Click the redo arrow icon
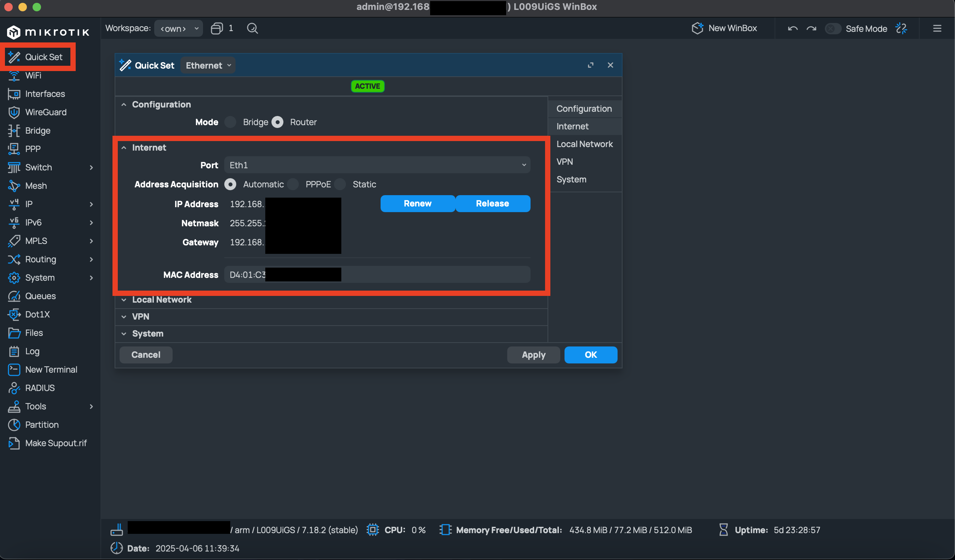955x560 pixels. click(811, 28)
